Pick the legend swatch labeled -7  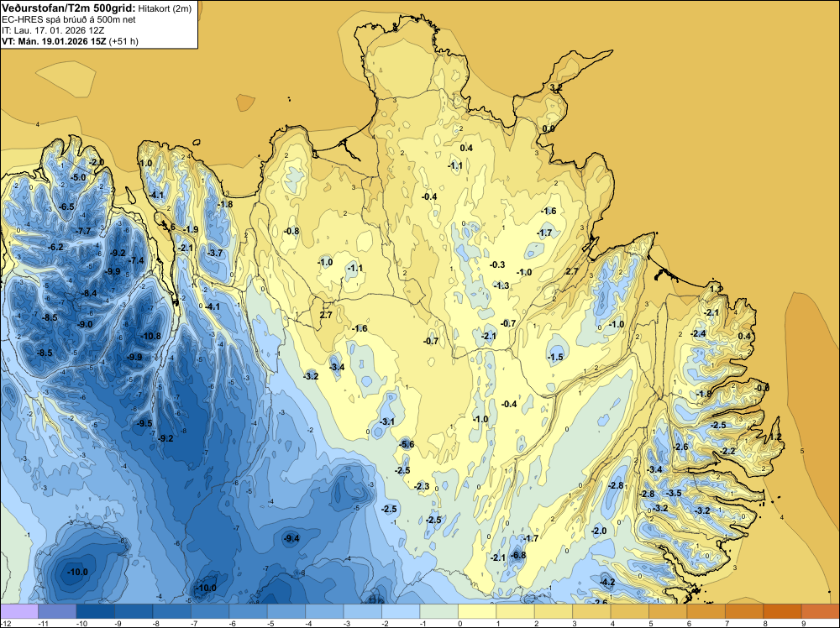(x=210, y=611)
